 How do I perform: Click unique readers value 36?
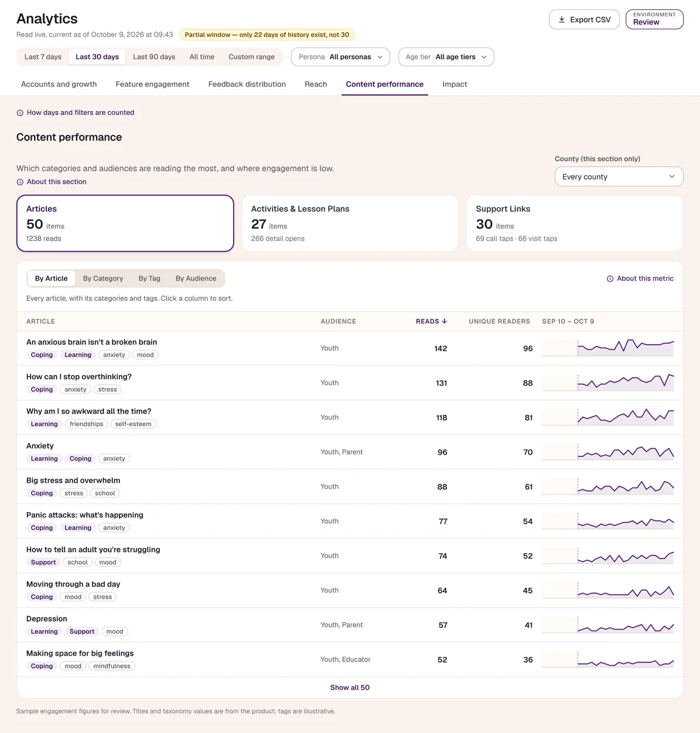coord(528,660)
